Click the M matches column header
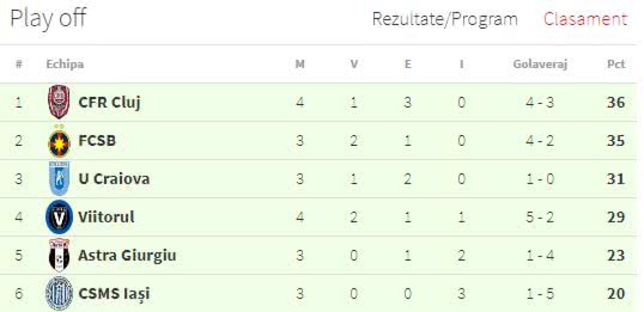 coord(300,64)
